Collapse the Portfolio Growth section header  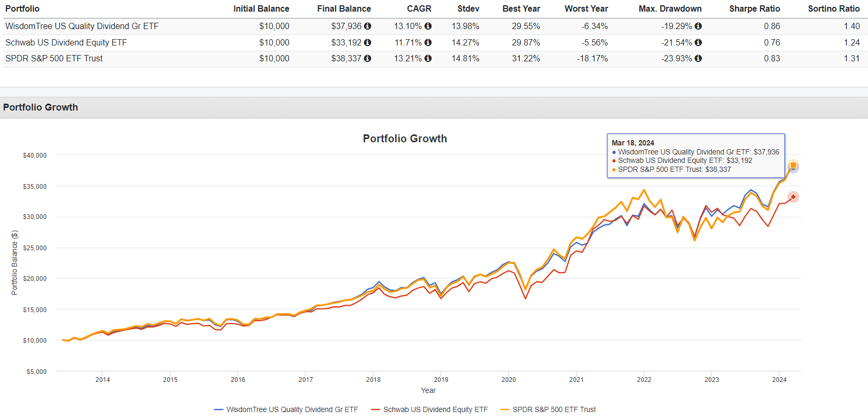[x=41, y=107]
